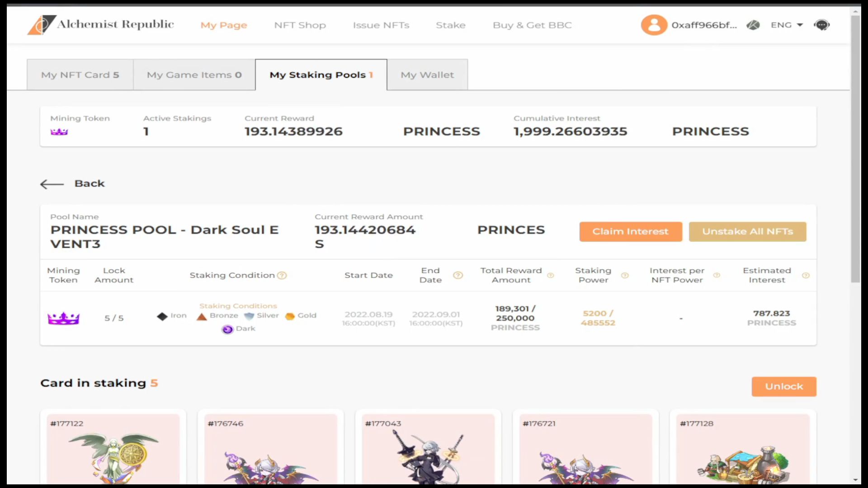868x488 pixels.
Task: Show Interest per NFT Power help icon
Action: pos(717,275)
